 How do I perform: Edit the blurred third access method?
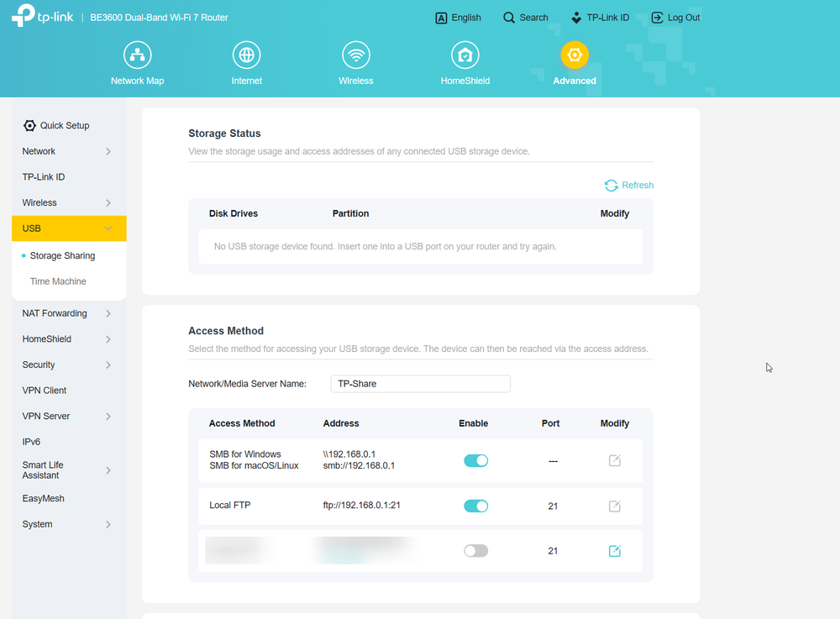pos(615,551)
